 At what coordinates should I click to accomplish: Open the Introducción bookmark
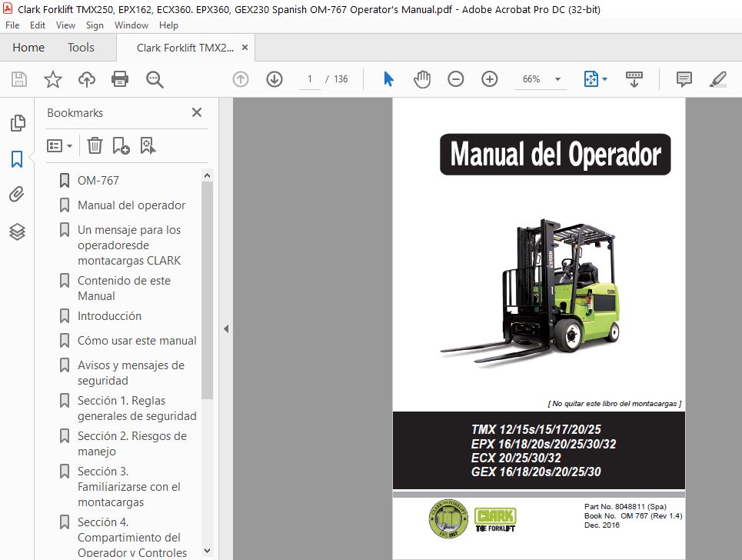click(x=109, y=315)
